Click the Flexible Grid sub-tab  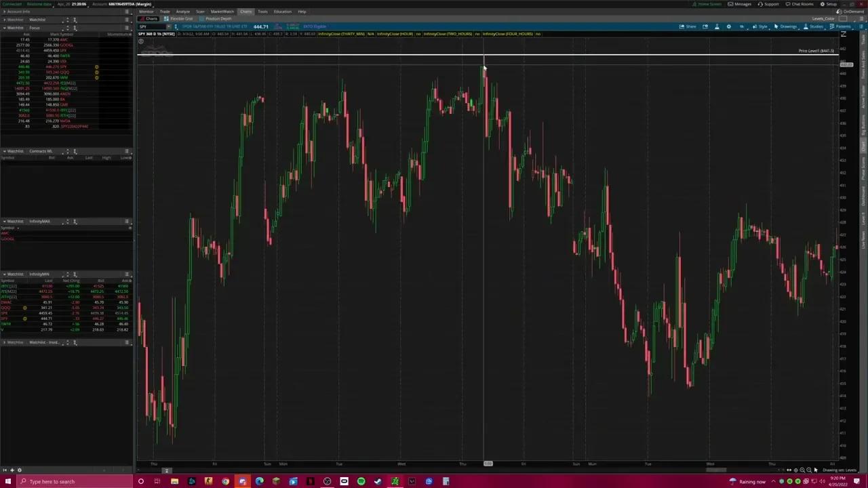pyautogui.click(x=182, y=19)
